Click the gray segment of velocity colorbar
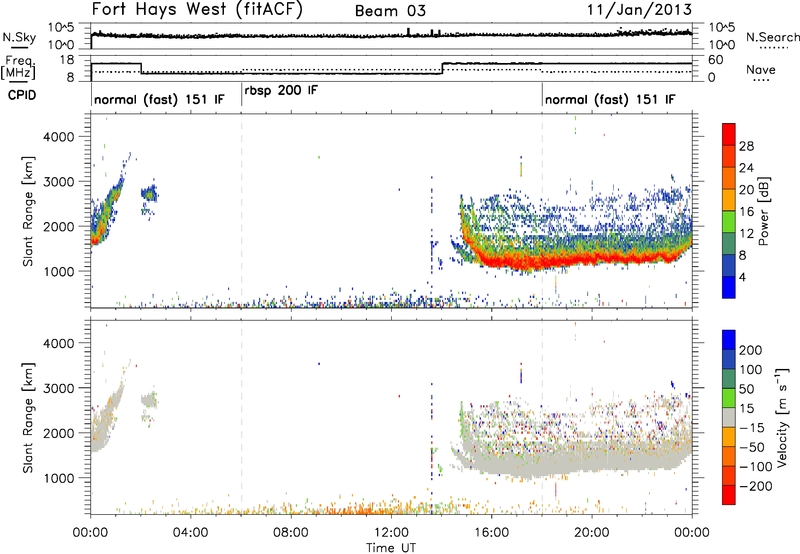The width and height of the screenshot is (800, 554). coord(729,417)
